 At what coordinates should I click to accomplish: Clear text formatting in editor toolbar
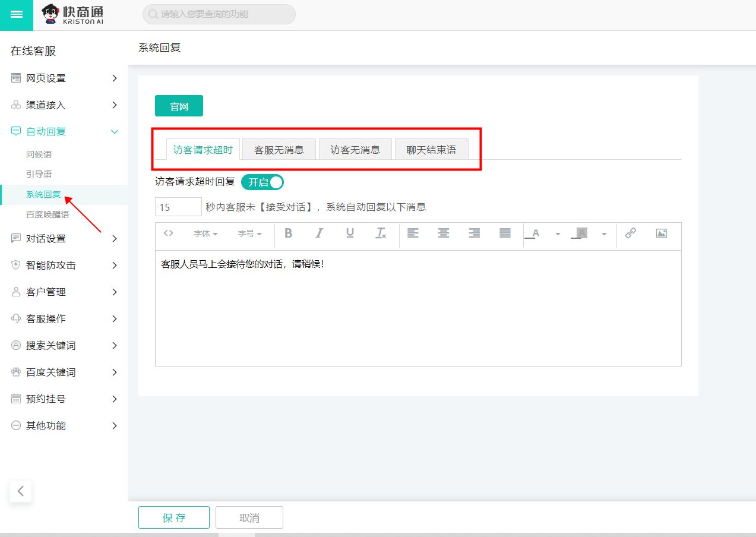pos(381,233)
